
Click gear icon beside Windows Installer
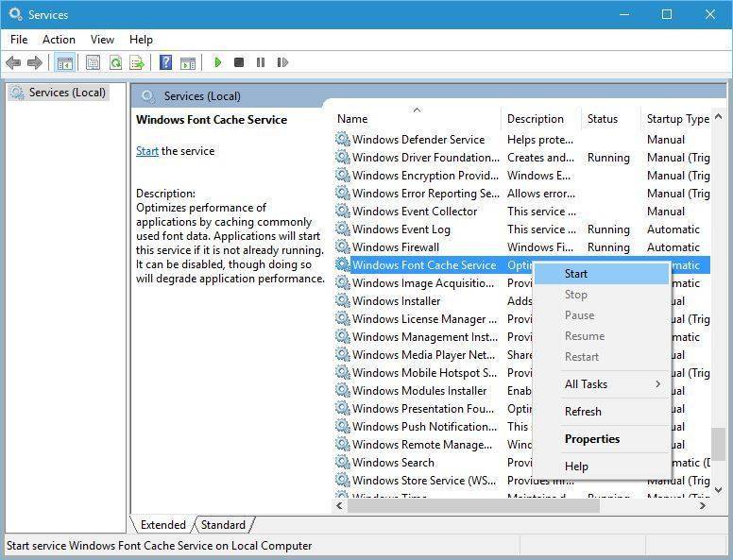point(343,300)
